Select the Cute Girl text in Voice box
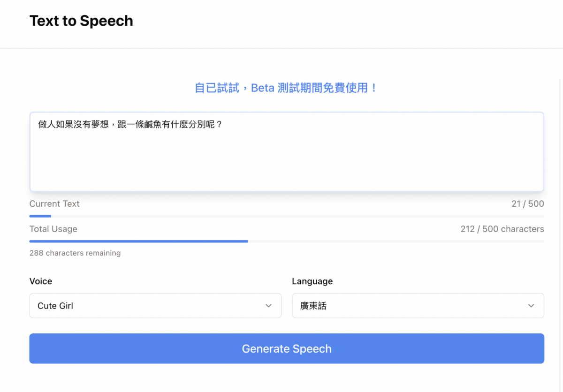 (55, 306)
